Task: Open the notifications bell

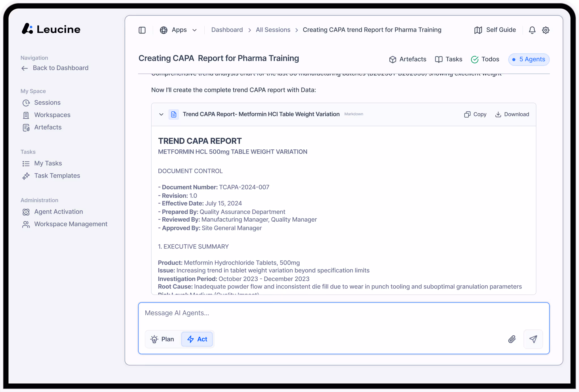Action: pos(532,30)
